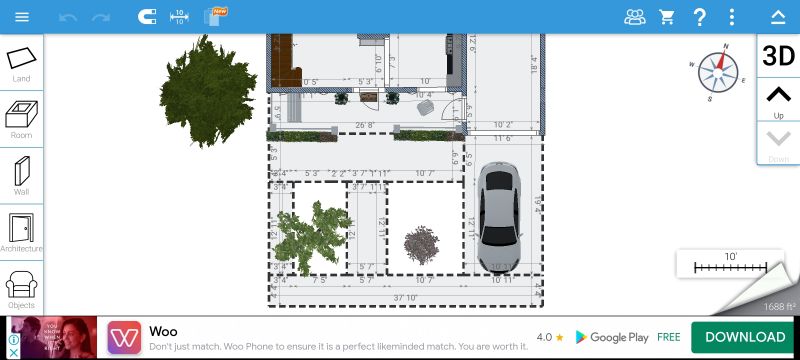The width and height of the screenshot is (800, 360).
Task: Click the 10' scale ruler bar
Action: 730,263
